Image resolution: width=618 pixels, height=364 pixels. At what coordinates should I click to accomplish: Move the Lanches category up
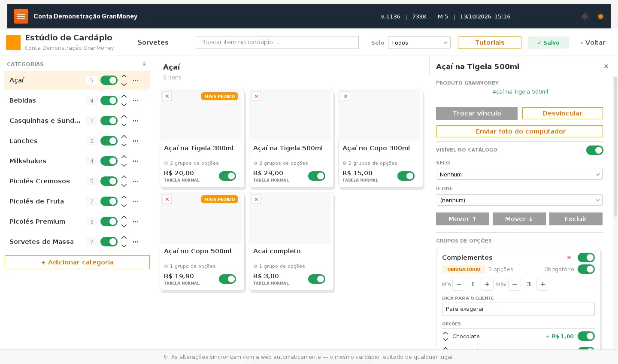(124, 136)
